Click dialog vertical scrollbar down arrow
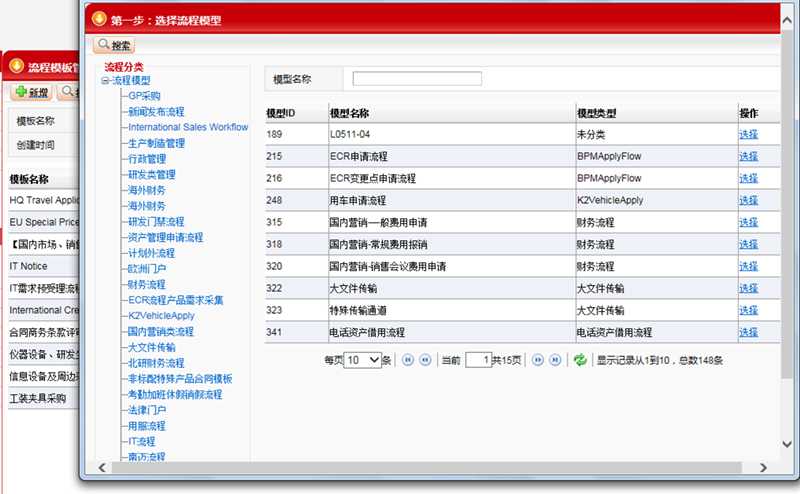This screenshot has height=494, width=800. coord(787,444)
